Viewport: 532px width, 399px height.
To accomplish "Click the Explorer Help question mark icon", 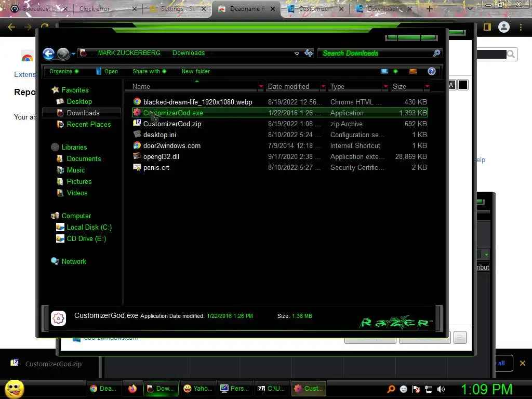I will 432,71.
